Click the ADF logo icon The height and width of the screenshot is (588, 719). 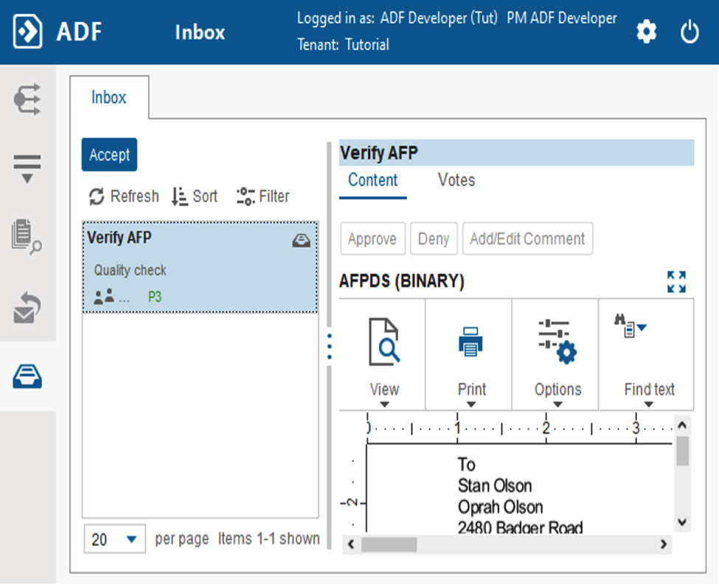pyautogui.click(x=27, y=32)
